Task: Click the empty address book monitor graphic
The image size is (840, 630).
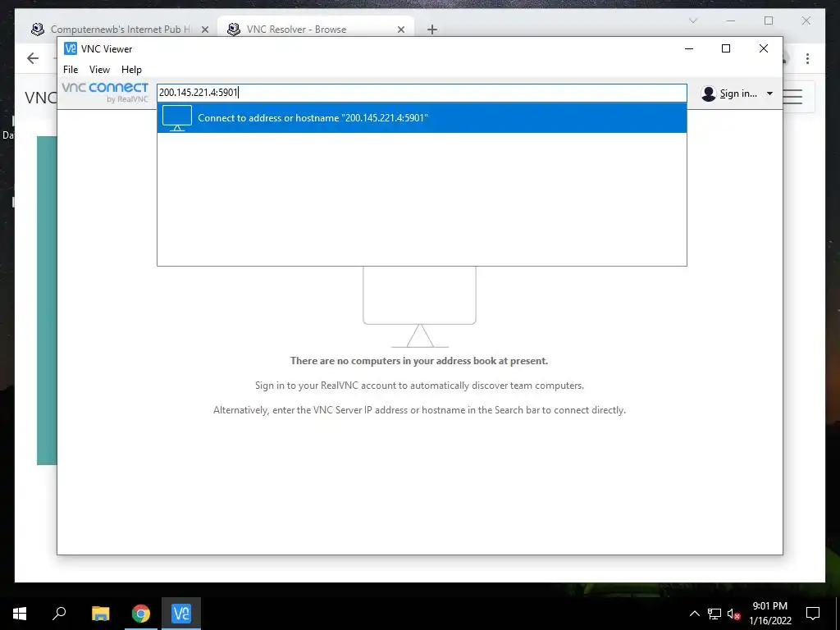Action: 419,307
